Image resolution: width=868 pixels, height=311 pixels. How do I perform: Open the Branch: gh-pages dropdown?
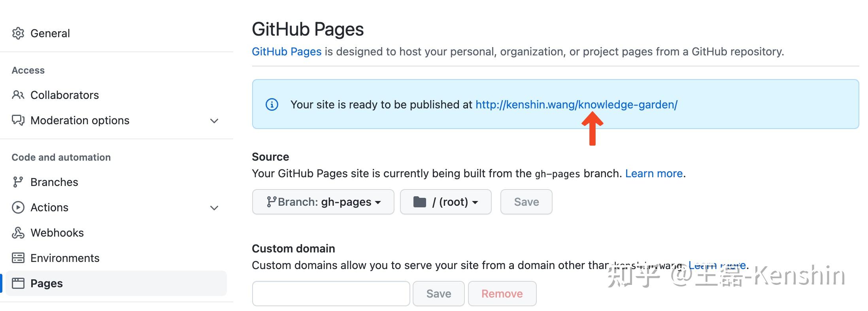click(x=323, y=202)
